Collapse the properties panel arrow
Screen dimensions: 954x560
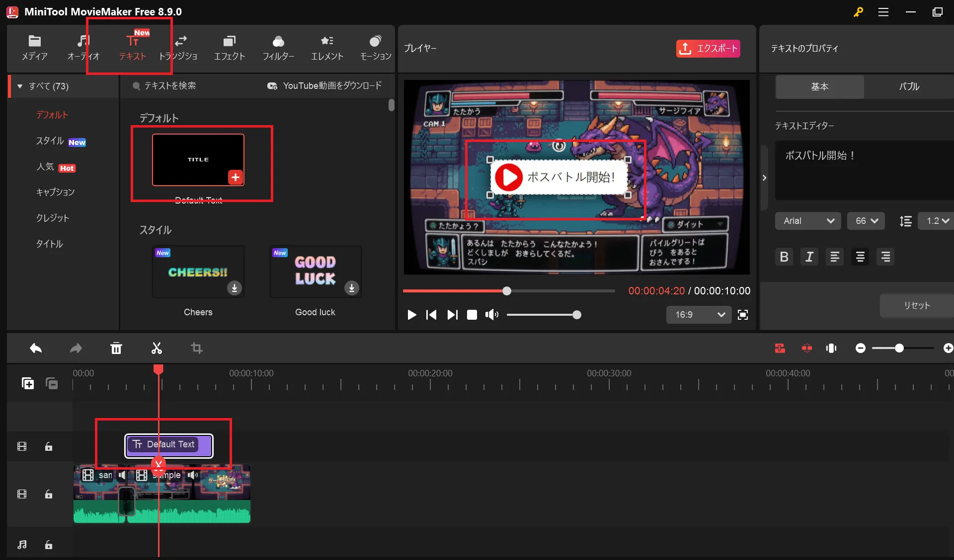pyautogui.click(x=764, y=178)
